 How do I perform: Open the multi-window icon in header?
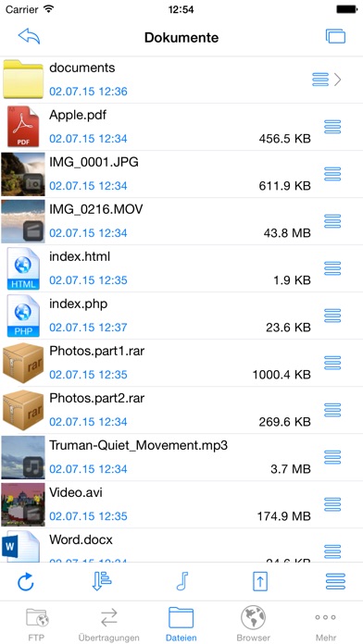click(x=335, y=36)
